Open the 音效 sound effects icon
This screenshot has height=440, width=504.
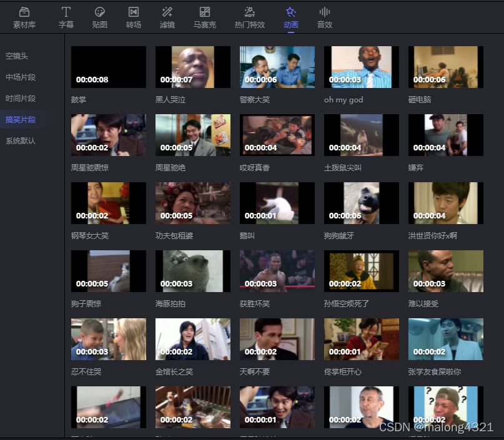tap(324, 12)
